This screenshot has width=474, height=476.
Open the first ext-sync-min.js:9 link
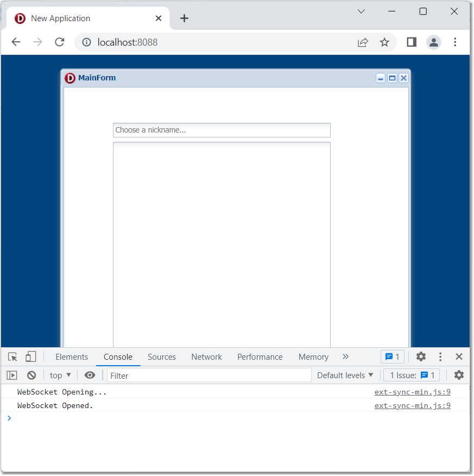412,392
